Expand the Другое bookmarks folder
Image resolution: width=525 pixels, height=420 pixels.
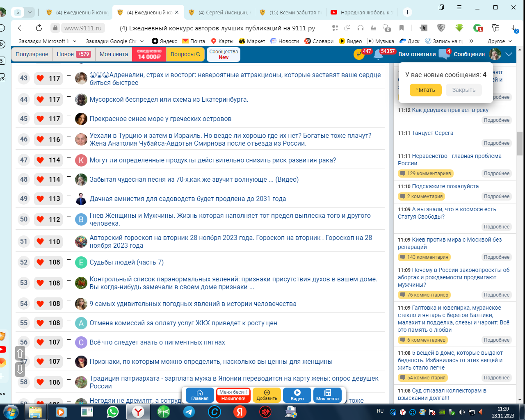500,41
